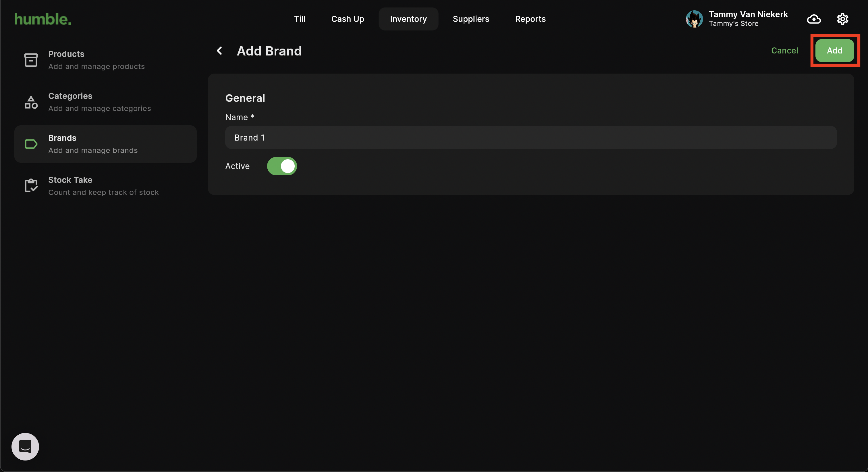Open the settings gear icon
The height and width of the screenshot is (472, 868).
(842, 19)
